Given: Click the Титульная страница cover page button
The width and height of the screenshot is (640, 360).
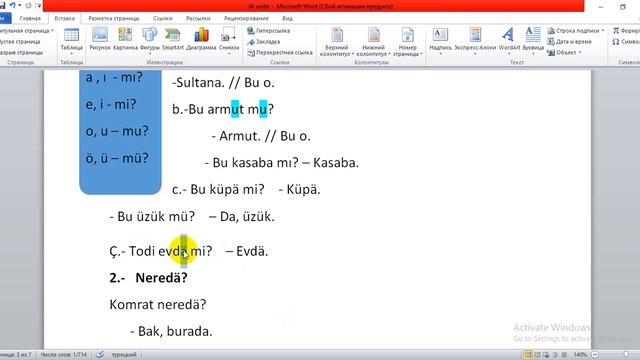Looking at the screenshot, I should click(x=26, y=31).
